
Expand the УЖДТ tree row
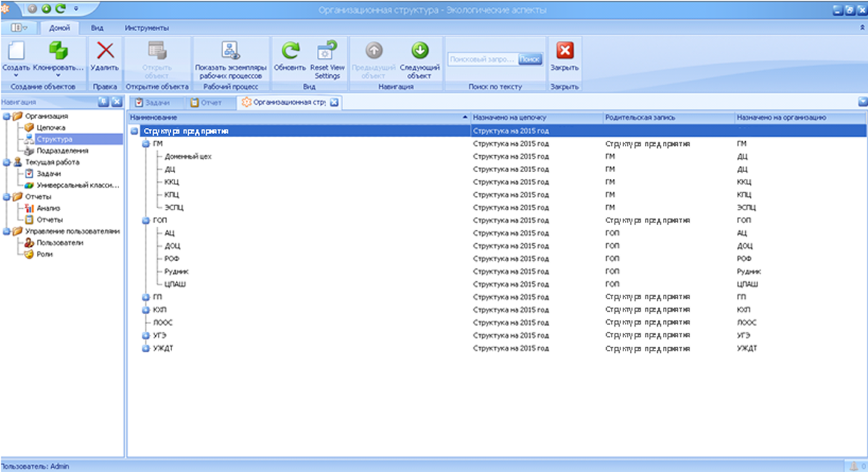[146, 348]
